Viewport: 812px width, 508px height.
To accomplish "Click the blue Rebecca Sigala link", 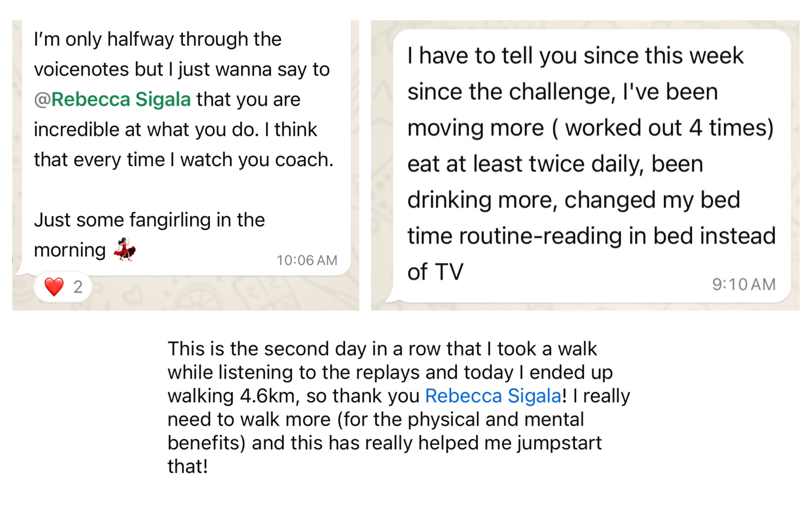I will point(493,396).
